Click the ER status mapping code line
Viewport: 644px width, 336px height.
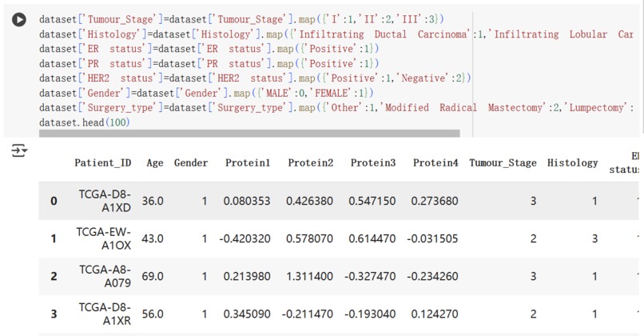pos(209,49)
